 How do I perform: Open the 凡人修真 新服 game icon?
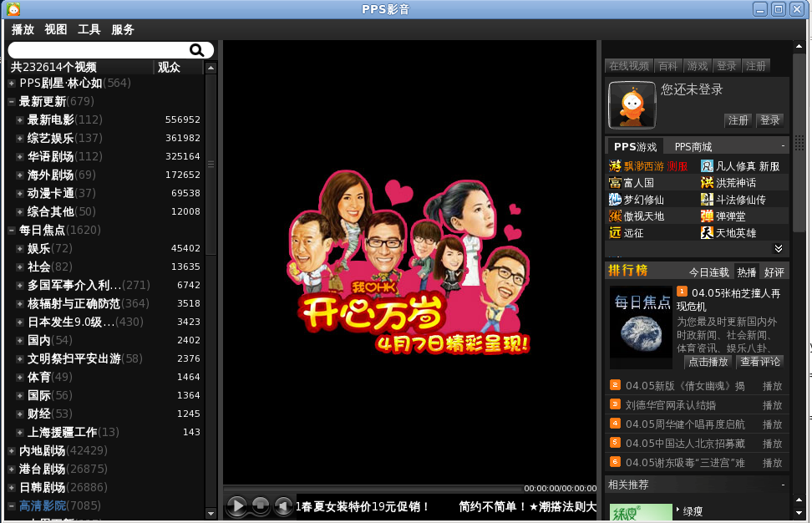707,166
